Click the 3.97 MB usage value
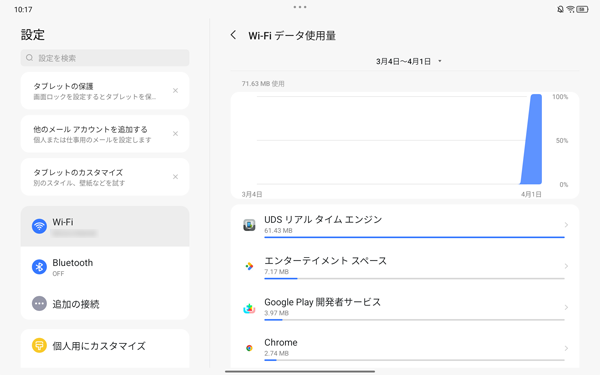 [276, 313]
